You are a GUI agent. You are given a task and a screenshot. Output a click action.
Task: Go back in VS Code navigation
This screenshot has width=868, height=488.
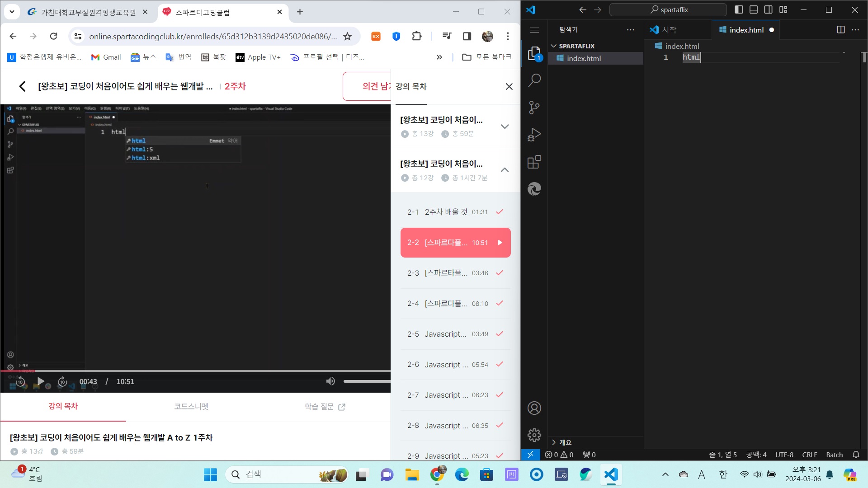(583, 9)
